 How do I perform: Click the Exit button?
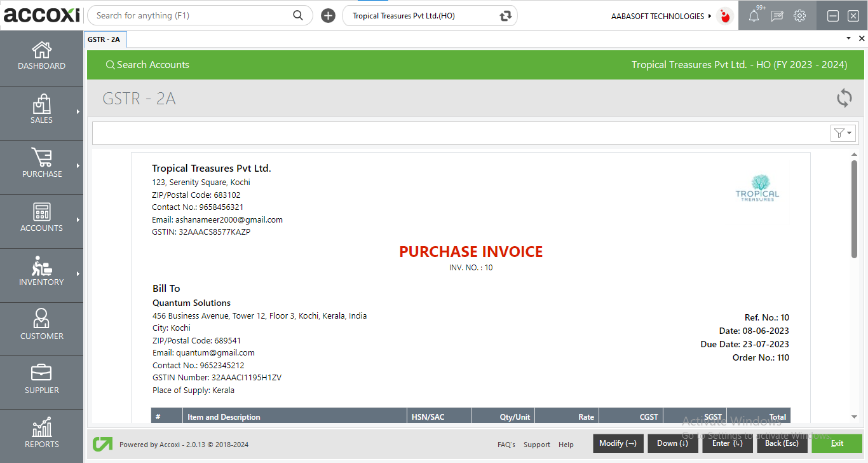837,443
